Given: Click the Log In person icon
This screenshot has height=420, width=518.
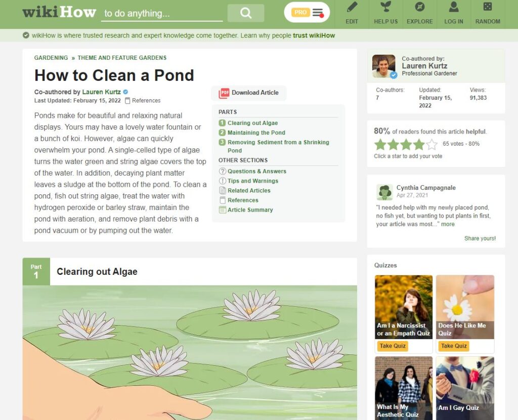Looking at the screenshot, I should click(454, 7).
